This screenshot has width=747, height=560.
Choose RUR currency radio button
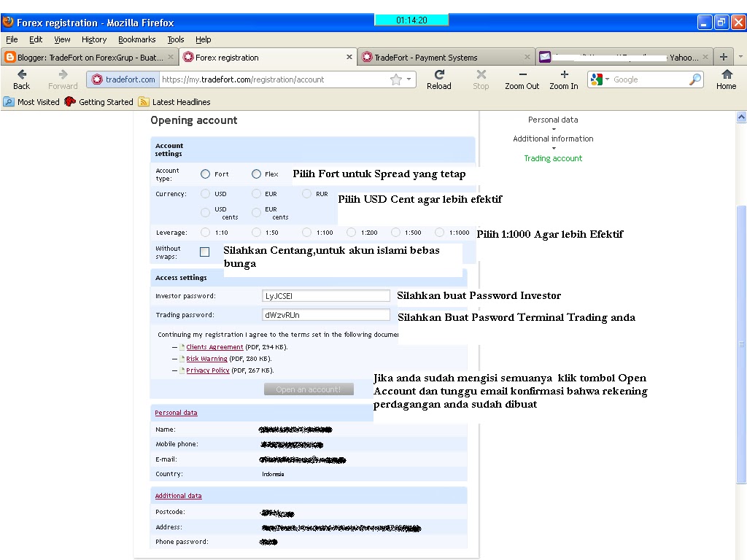[x=307, y=194]
